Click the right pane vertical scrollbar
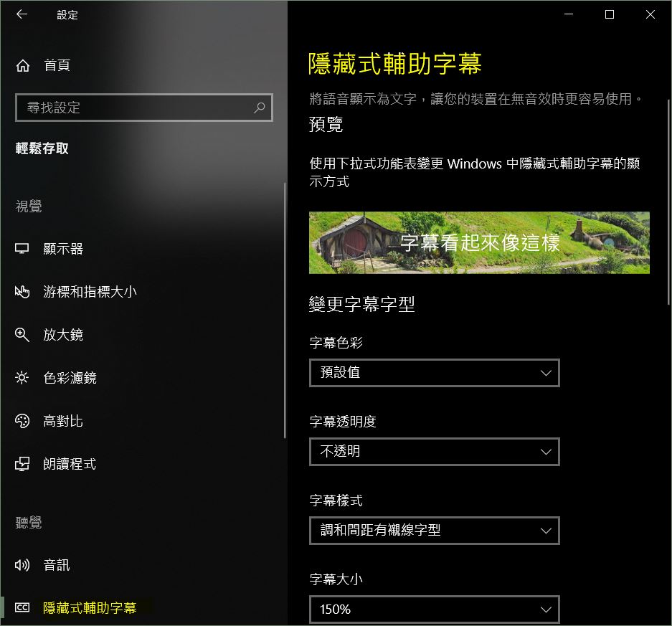The width and height of the screenshot is (672, 626). 668,201
